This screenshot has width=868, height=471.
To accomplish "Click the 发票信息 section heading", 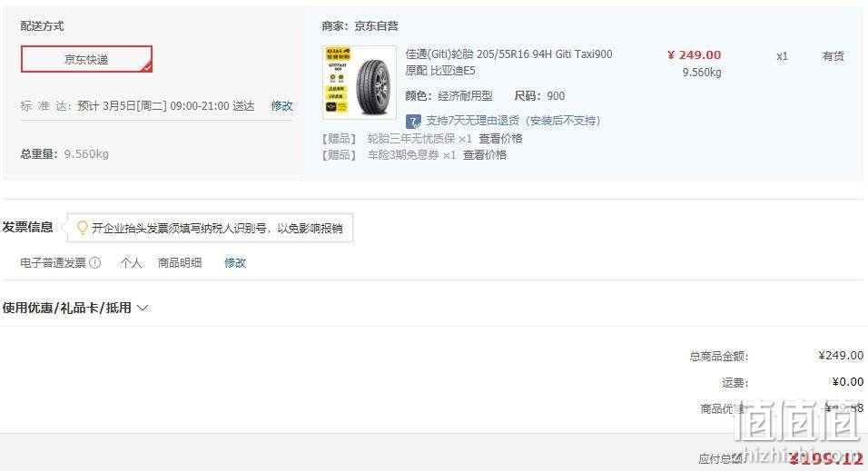I will [27, 227].
